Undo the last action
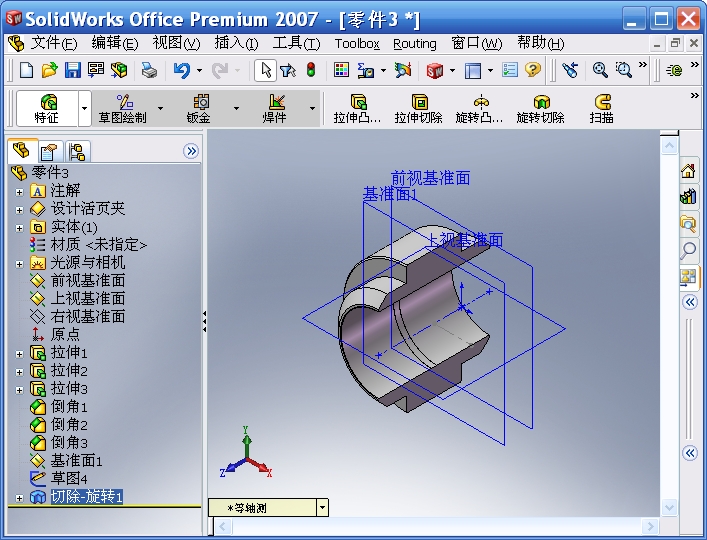This screenshot has width=707, height=540. pyautogui.click(x=182, y=70)
